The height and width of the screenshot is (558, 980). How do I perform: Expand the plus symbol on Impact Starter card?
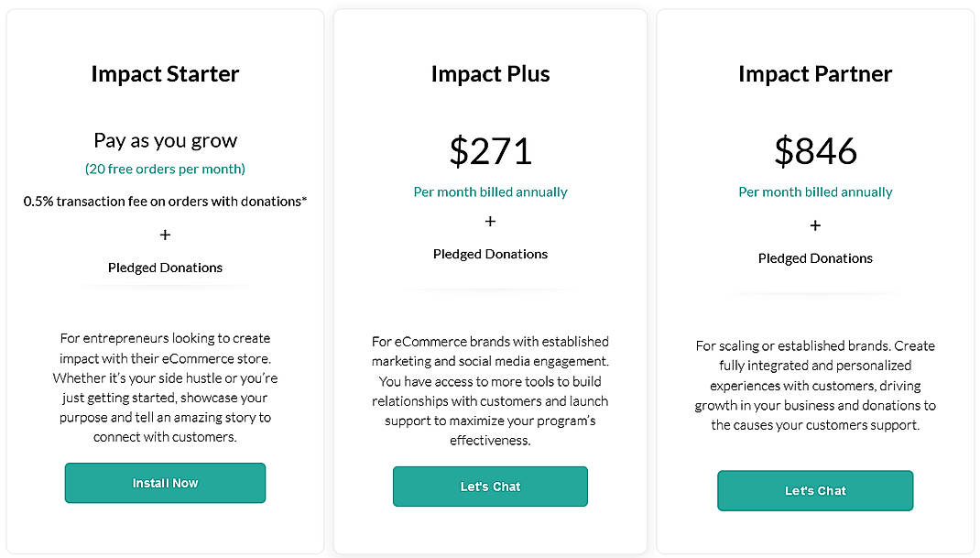point(165,235)
